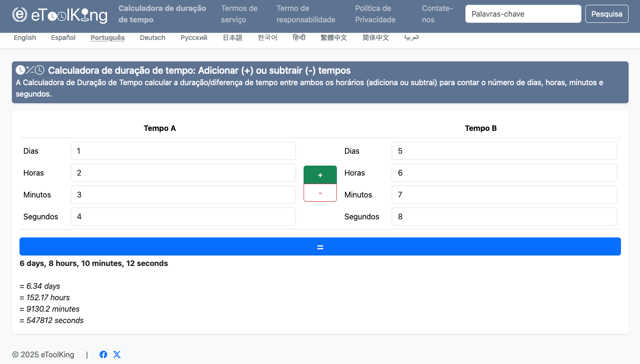The width and height of the screenshot is (640, 364).
Task: Click the Pesquisa search button
Action: coord(606,14)
